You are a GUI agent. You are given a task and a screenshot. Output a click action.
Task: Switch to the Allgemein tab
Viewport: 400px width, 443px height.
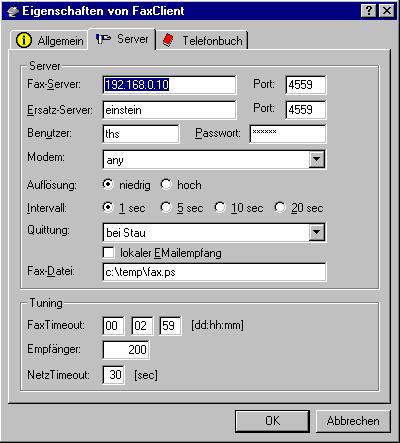pyautogui.click(x=49, y=40)
